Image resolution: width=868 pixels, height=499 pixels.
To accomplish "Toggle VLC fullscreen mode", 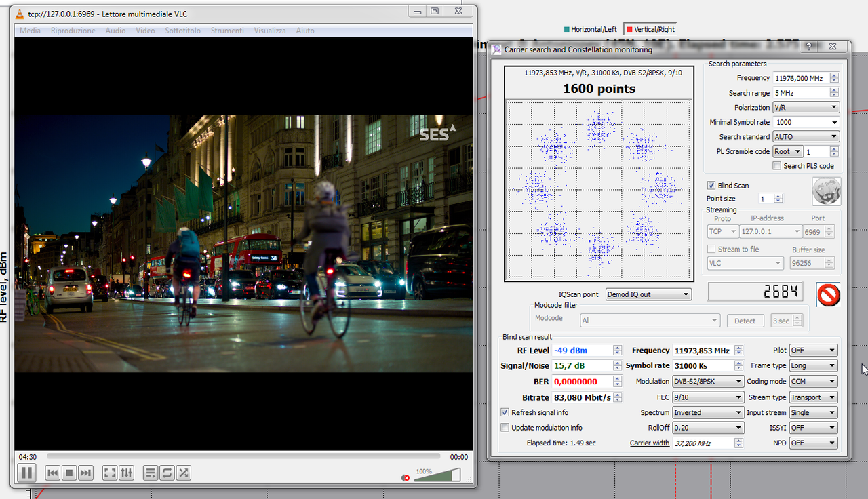I will (x=110, y=473).
